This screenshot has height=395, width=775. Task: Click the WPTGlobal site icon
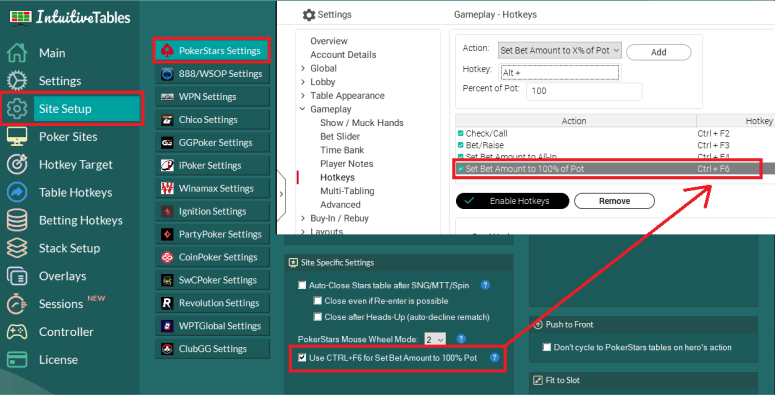click(167, 326)
